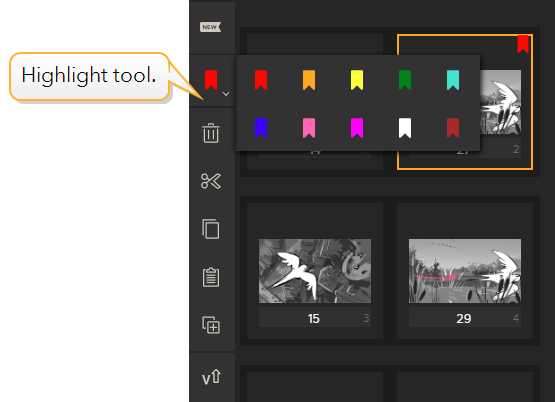Screen dimensions: 555x402
Task: Pick the dark red highlight bookmark
Action: tap(453, 128)
